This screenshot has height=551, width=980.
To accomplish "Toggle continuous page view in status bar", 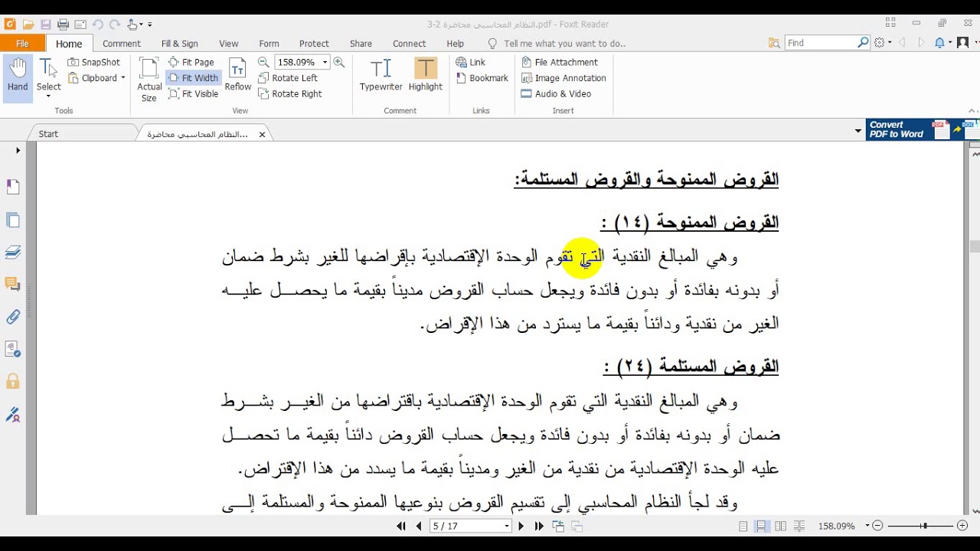I will click(762, 527).
